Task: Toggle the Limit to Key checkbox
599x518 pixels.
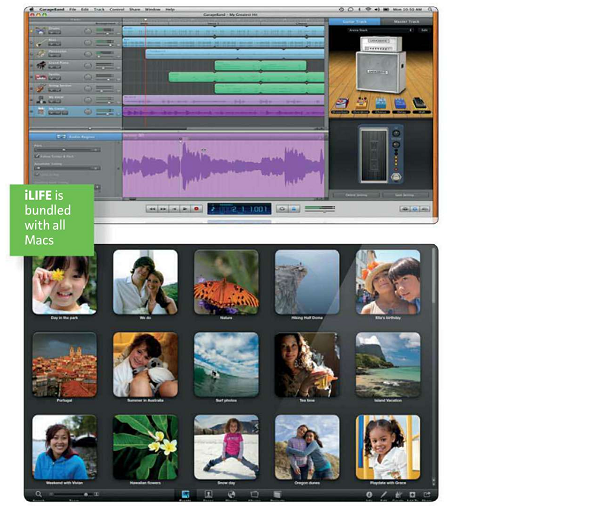Action: click(x=37, y=175)
